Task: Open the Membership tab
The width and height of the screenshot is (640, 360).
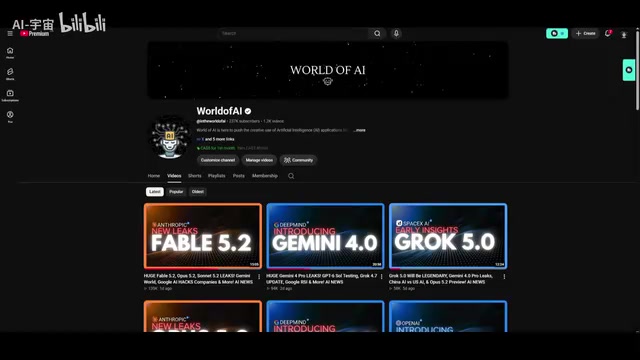Action: point(265,176)
